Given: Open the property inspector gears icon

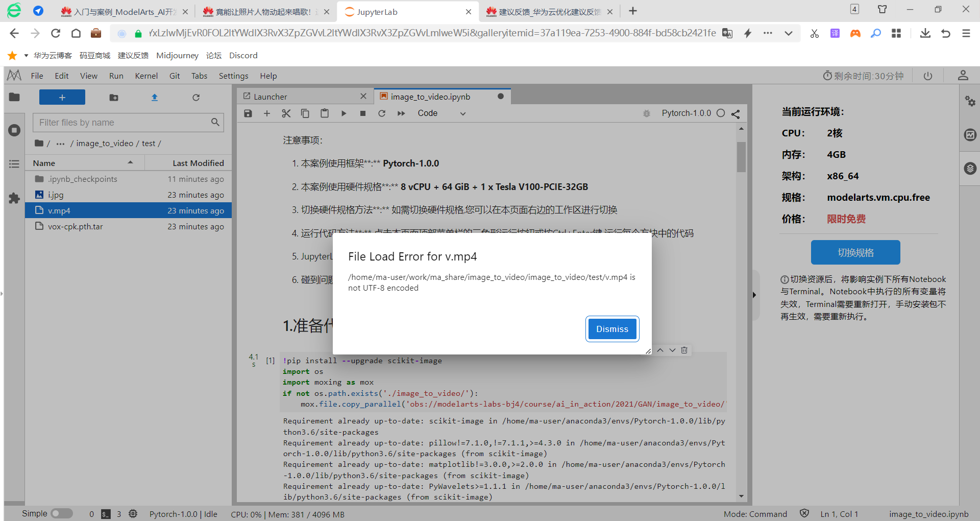Looking at the screenshot, I should click(x=970, y=101).
